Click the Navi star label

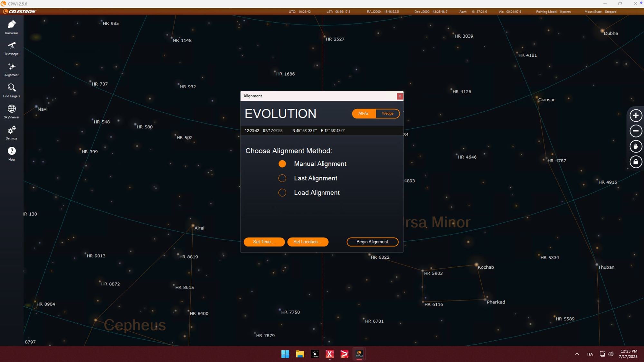43,109
